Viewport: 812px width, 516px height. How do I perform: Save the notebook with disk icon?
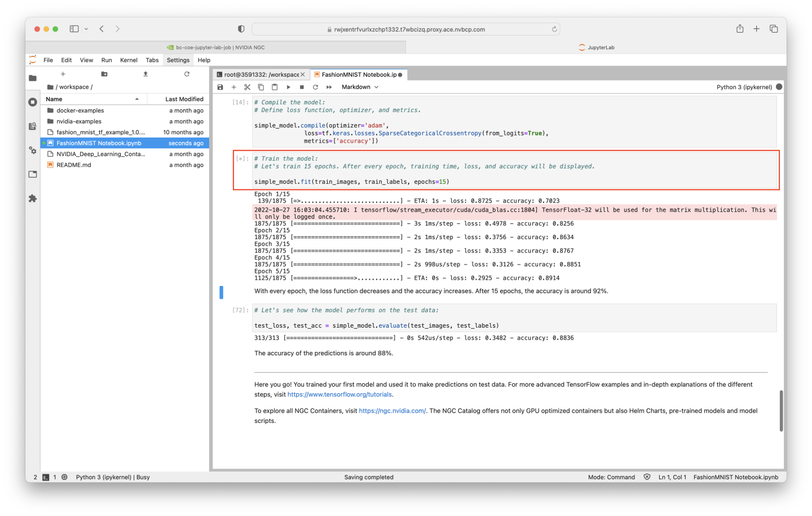coord(220,87)
